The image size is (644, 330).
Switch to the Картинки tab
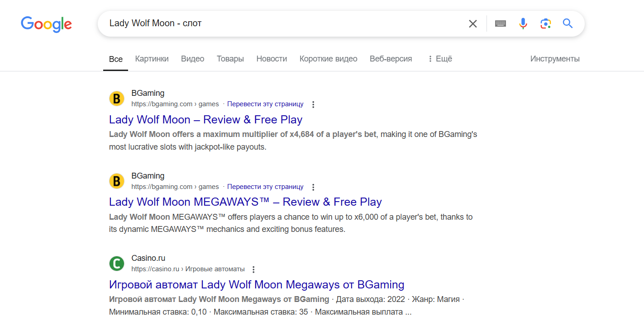(152, 59)
